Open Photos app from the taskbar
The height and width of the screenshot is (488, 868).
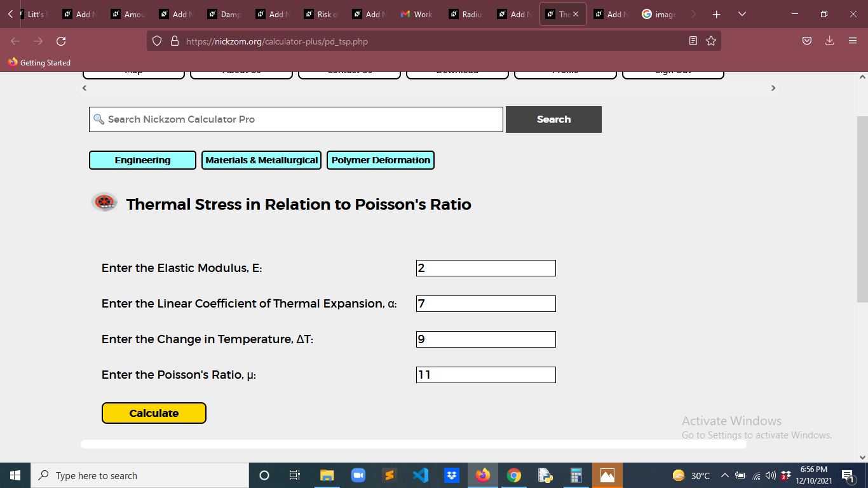click(607, 475)
